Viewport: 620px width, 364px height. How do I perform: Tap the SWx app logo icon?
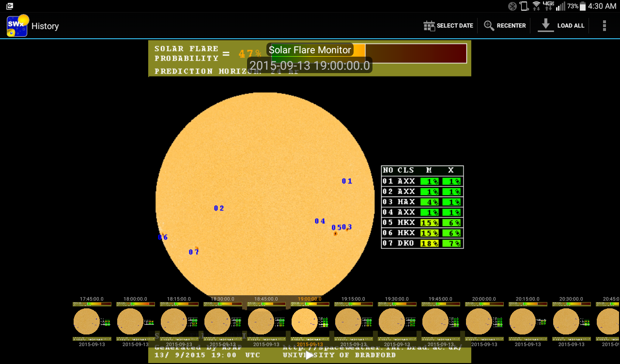pyautogui.click(x=17, y=26)
